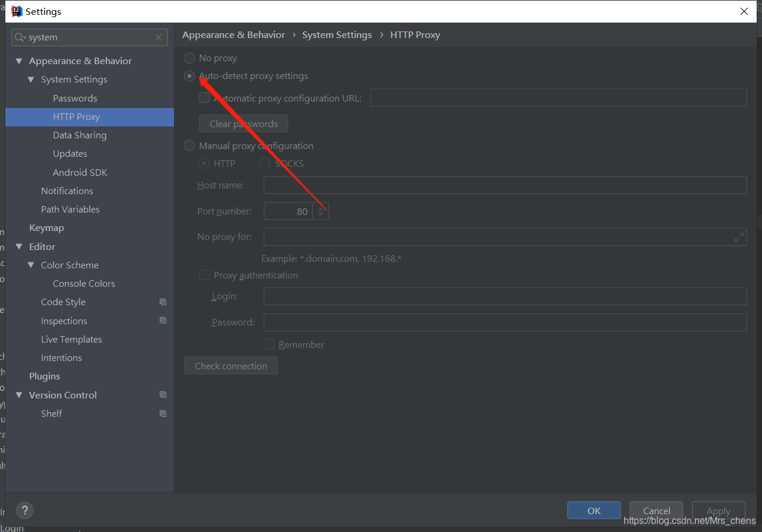
Task: Collapse the 'Editor' tree node
Action: [19, 246]
